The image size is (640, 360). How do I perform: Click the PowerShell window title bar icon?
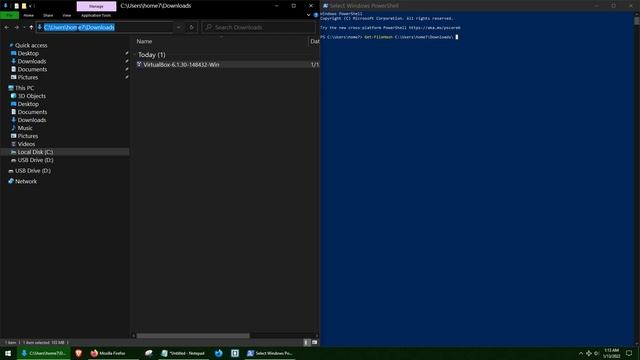[325, 6]
